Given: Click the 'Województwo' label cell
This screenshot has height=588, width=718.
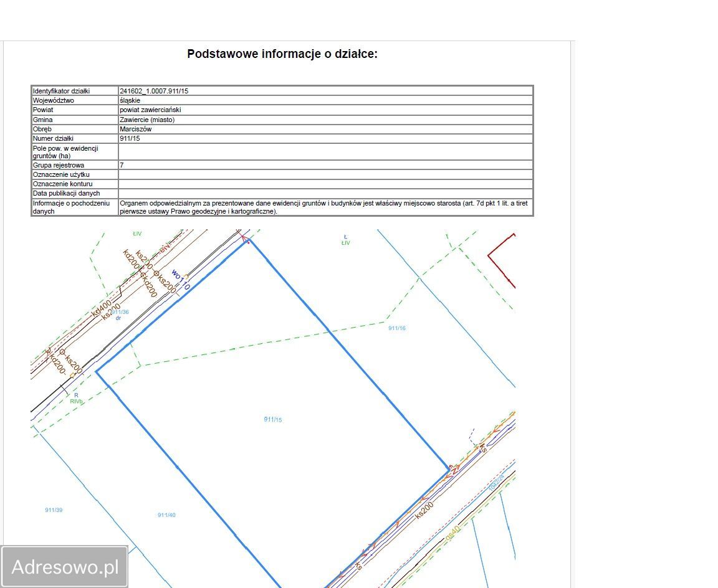Looking at the screenshot, I should coord(75,100).
